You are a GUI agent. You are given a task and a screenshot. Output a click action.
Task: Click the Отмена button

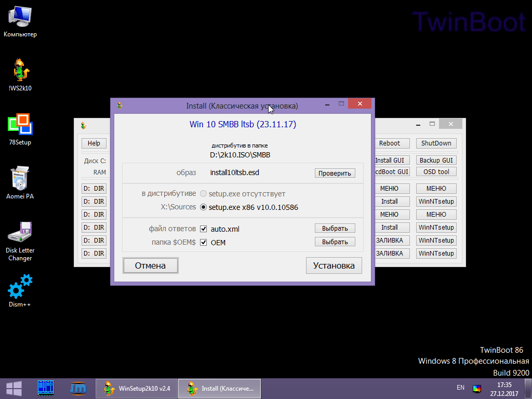tap(150, 265)
